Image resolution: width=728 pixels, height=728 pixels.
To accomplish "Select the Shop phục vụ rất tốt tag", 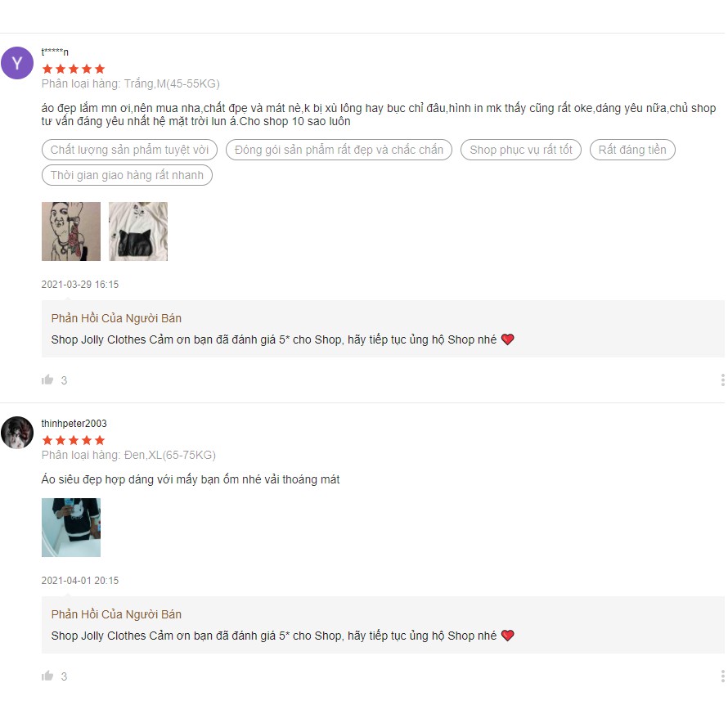I will (521, 150).
